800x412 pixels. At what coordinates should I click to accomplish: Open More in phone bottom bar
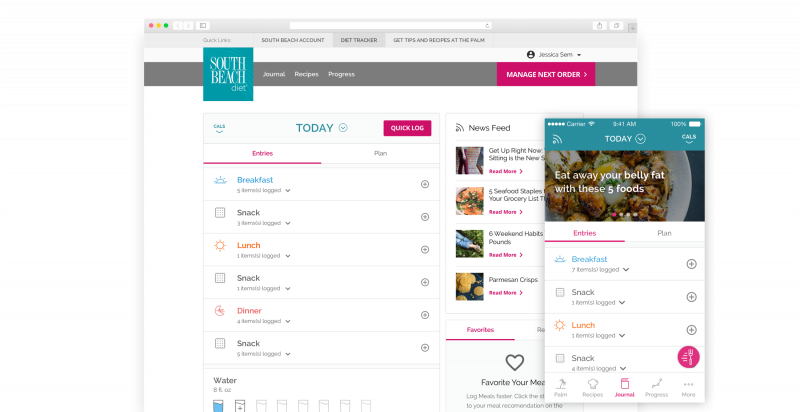click(x=688, y=389)
